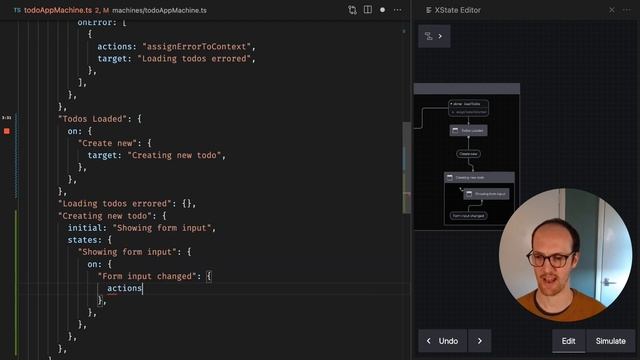Click the "Todos Loaded": { line
This screenshot has height=360, width=640.
pos(100,119)
